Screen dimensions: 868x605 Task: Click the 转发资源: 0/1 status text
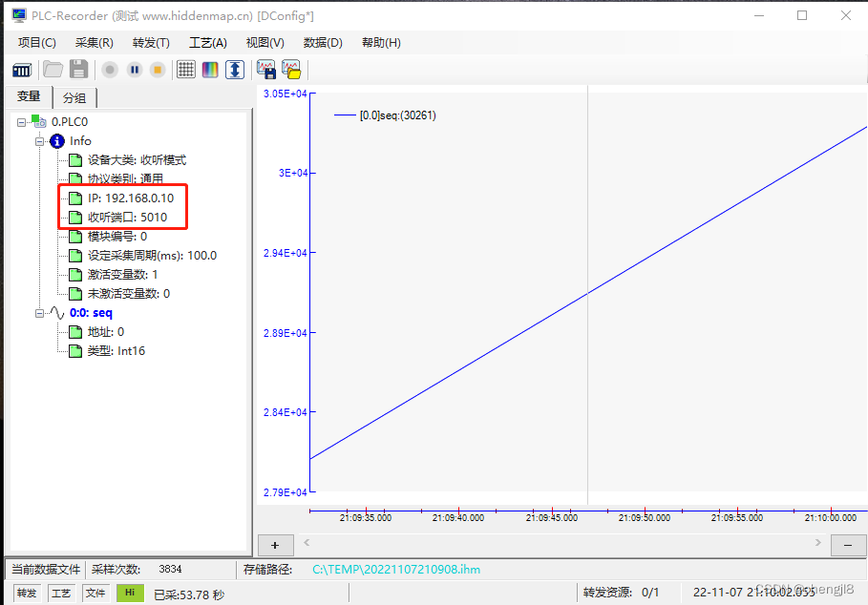[x=621, y=593]
